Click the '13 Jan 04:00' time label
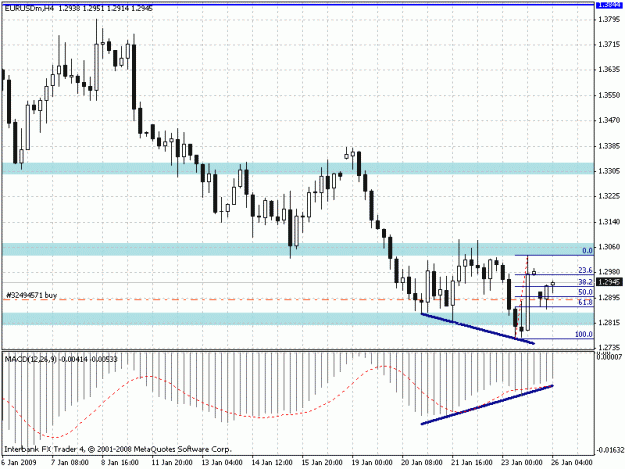This screenshot has height=469, width=625. [x=222, y=462]
